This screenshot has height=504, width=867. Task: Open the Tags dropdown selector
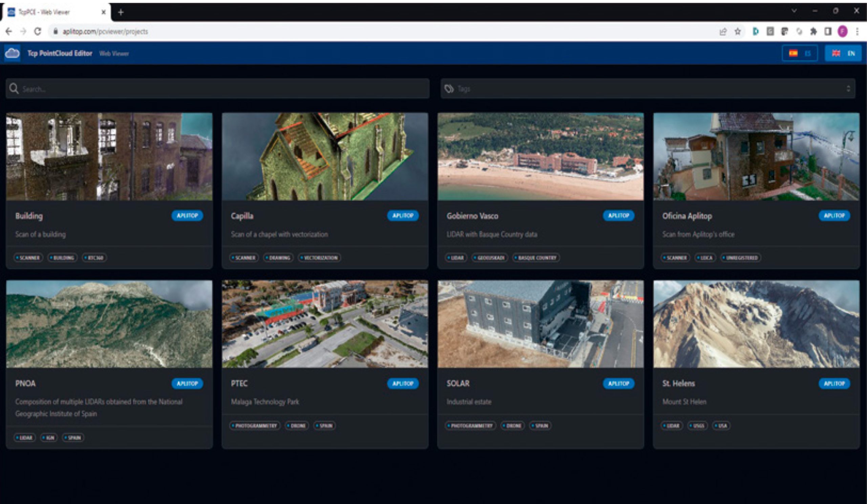[x=648, y=89]
